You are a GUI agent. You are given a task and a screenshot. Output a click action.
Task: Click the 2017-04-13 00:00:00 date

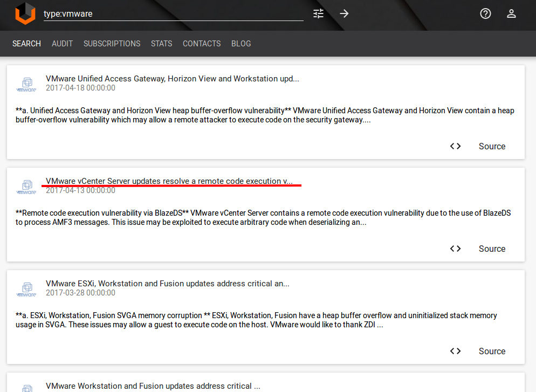coord(80,190)
